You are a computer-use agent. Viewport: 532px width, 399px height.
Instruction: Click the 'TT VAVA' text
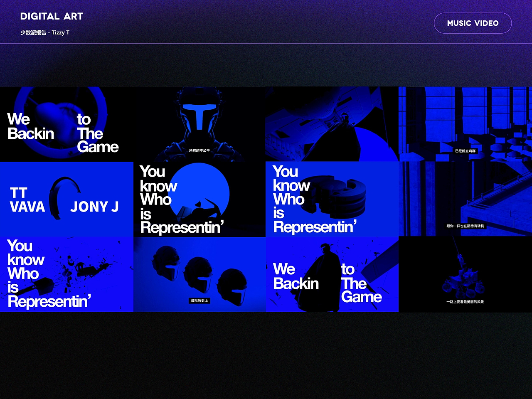click(27, 200)
